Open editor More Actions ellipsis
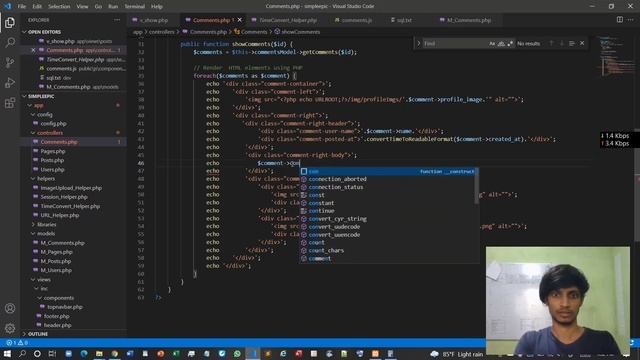Viewport: 640px width, 360px height. 631,20
